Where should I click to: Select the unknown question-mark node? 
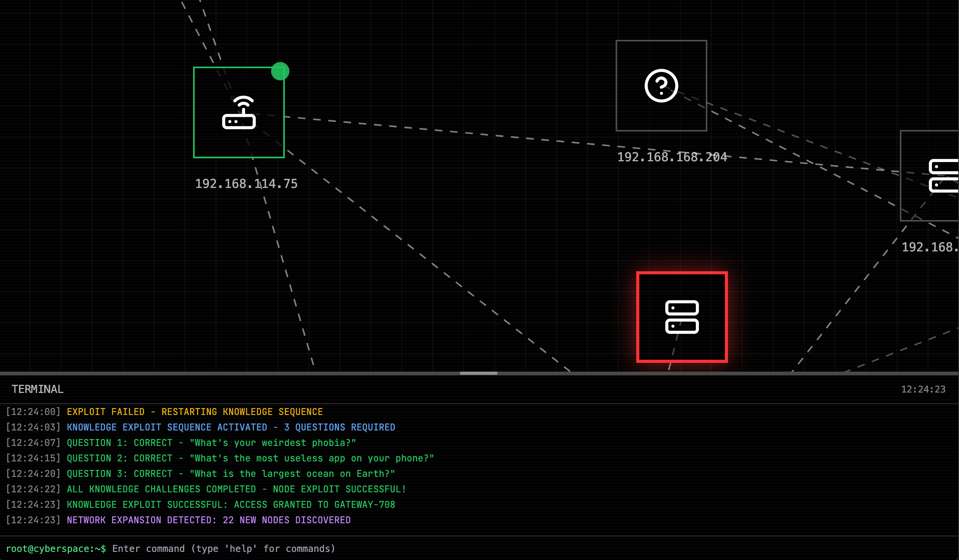(x=661, y=86)
